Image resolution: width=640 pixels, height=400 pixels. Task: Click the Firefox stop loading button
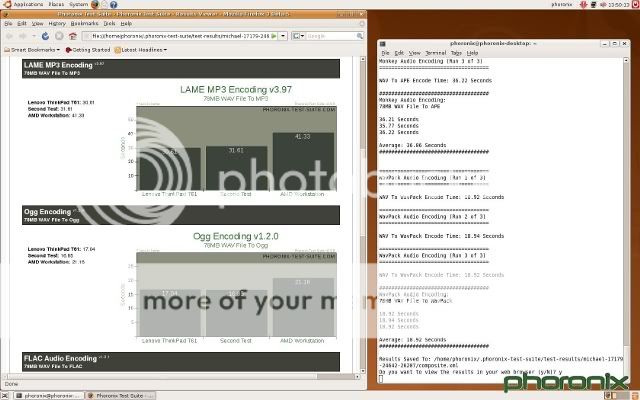point(59,36)
